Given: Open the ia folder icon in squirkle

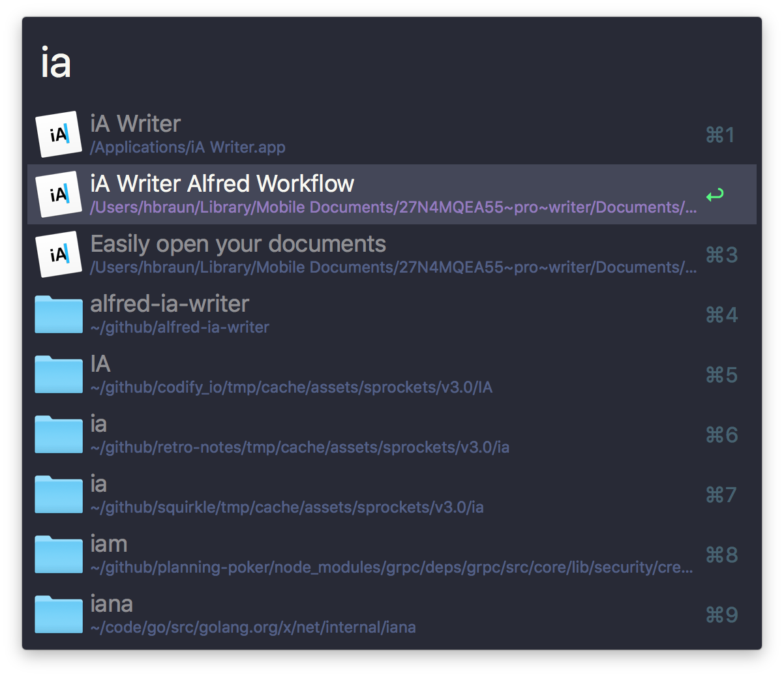Looking at the screenshot, I should [59, 494].
